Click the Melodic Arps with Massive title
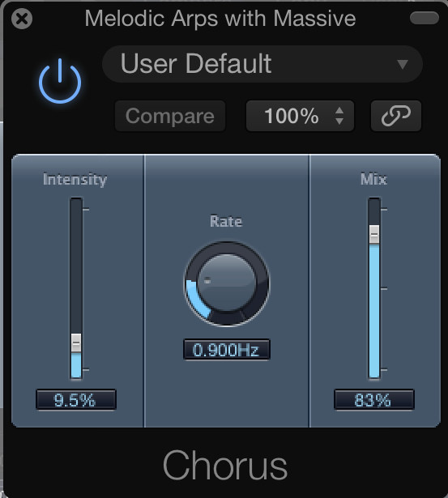 coord(220,18)
